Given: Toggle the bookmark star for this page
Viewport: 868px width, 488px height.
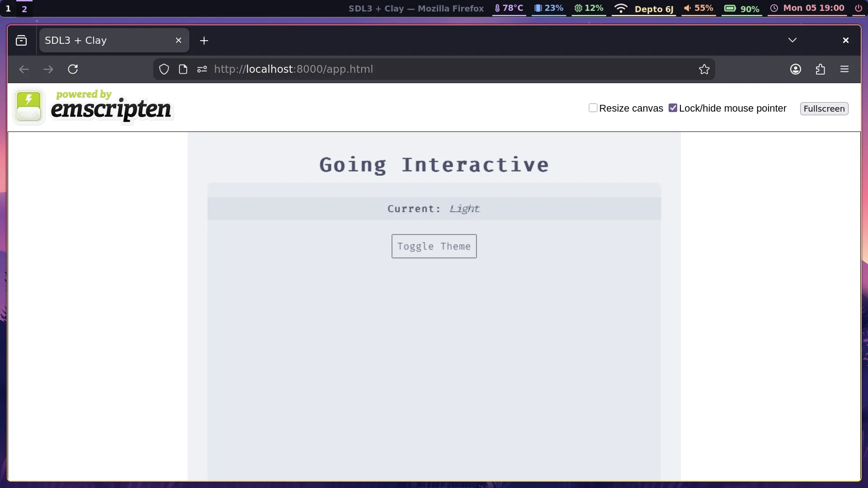Looking at the screenshot, I should (704, 69).
